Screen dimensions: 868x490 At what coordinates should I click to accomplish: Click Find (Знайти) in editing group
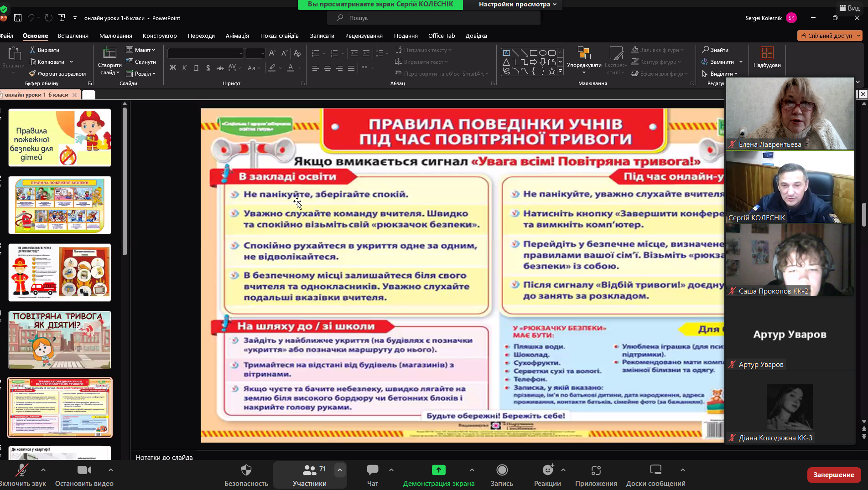[x=715, y=50]
